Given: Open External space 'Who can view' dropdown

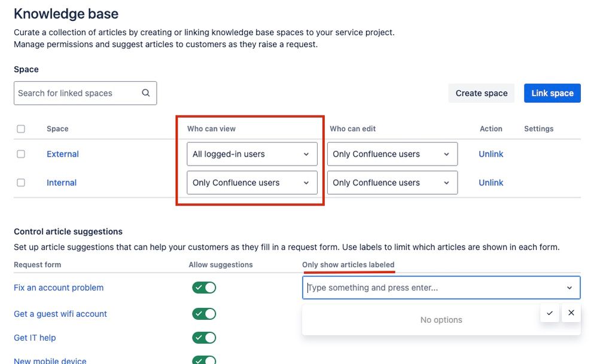Looking at the screenshot, I should click(x=252, y=154).
